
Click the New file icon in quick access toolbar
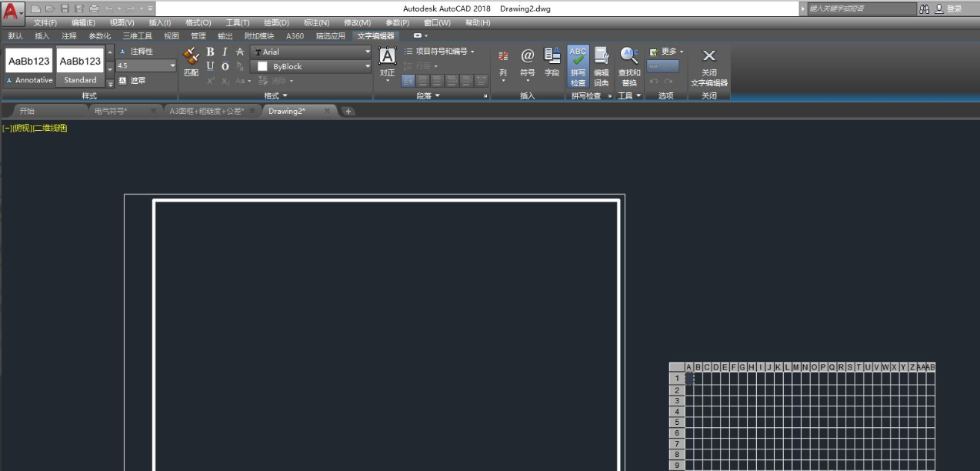pyautogui.click(x=35, y=8)
